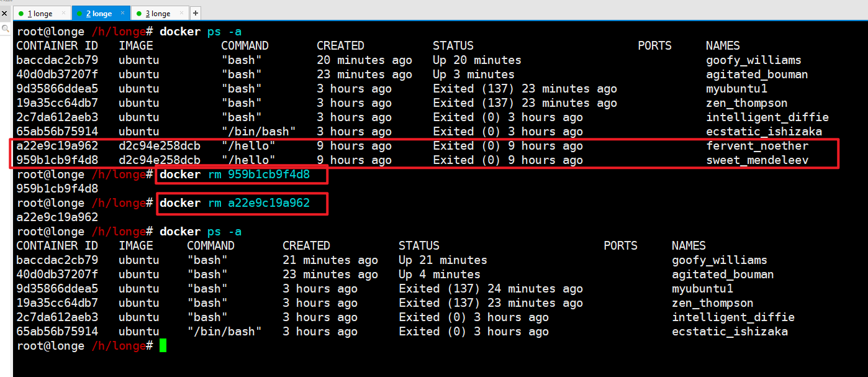Screen dimensions: 868x377
Task: Close the left sidebar panel X icon
Action: [x=5, y=12]
